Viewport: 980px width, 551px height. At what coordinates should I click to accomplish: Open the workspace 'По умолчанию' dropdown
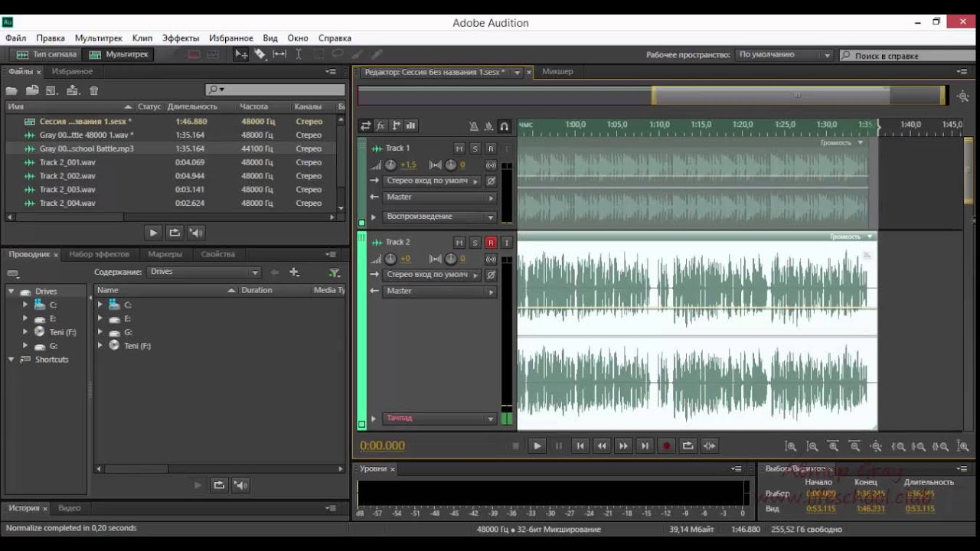(784, 55)
